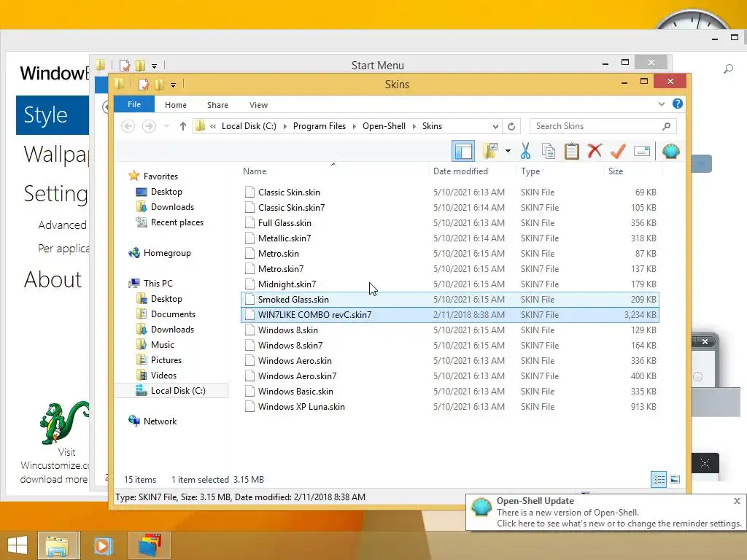This screenshot has width=747, height=560.
Task: Open the Windows Start button
Action: pyautogui.click(x=18, y=545)
